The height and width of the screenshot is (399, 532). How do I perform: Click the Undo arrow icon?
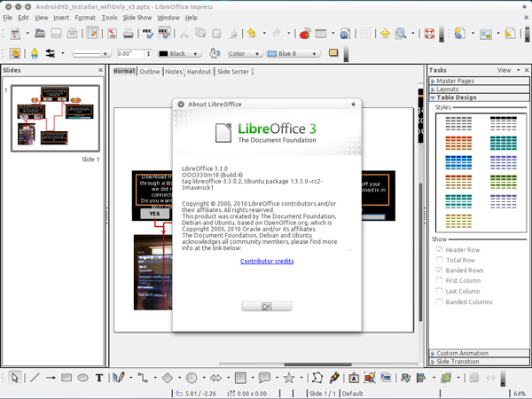252,34
